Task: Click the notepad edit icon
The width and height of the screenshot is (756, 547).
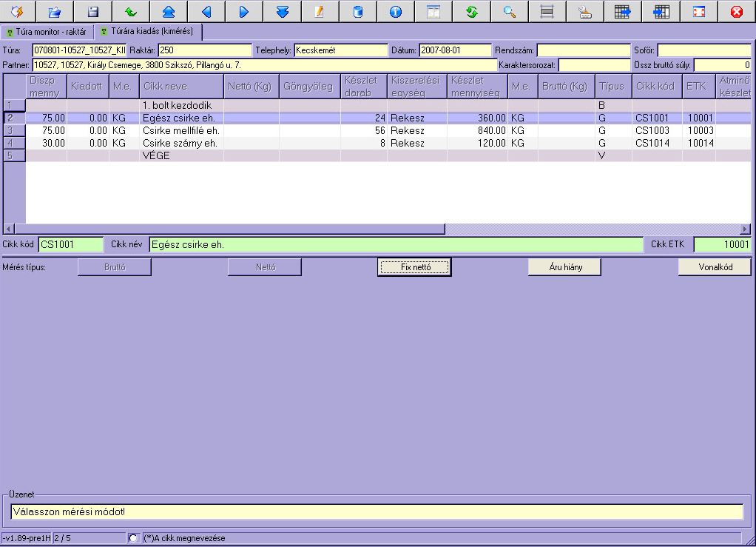Action: pos(320,12)
